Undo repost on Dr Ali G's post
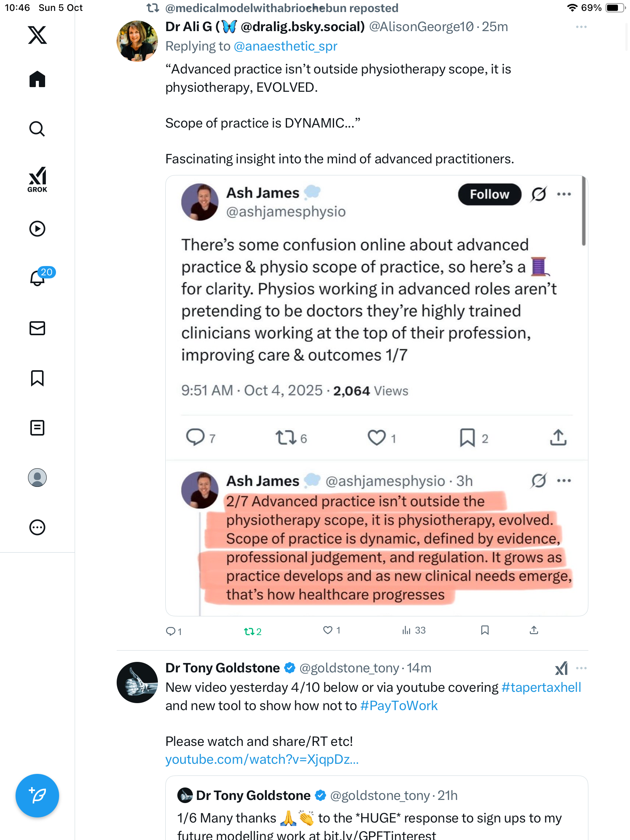 pos(252,631)
